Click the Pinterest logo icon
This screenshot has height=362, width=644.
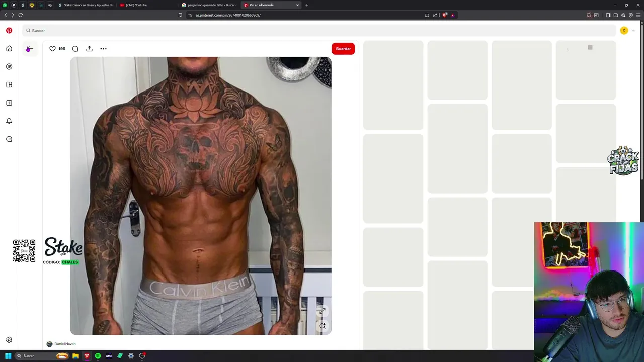point(9,30)
